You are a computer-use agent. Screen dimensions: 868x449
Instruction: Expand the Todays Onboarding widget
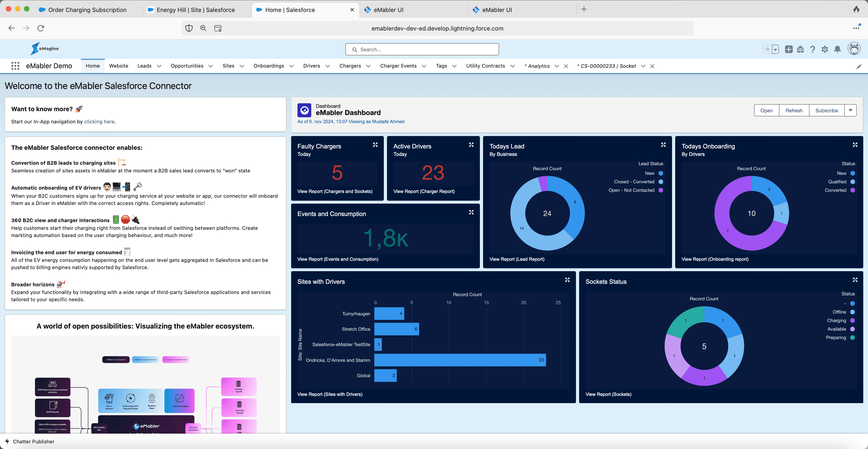pos(855,145)
